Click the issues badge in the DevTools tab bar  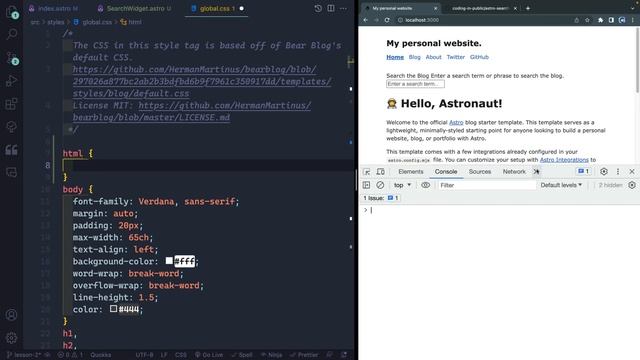pyautogui.click(x=583, y=172)
